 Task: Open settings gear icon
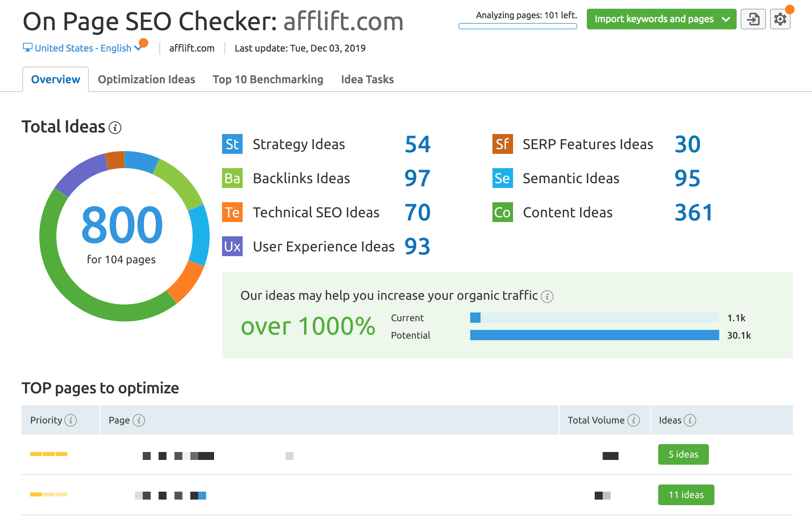(780, 19)
